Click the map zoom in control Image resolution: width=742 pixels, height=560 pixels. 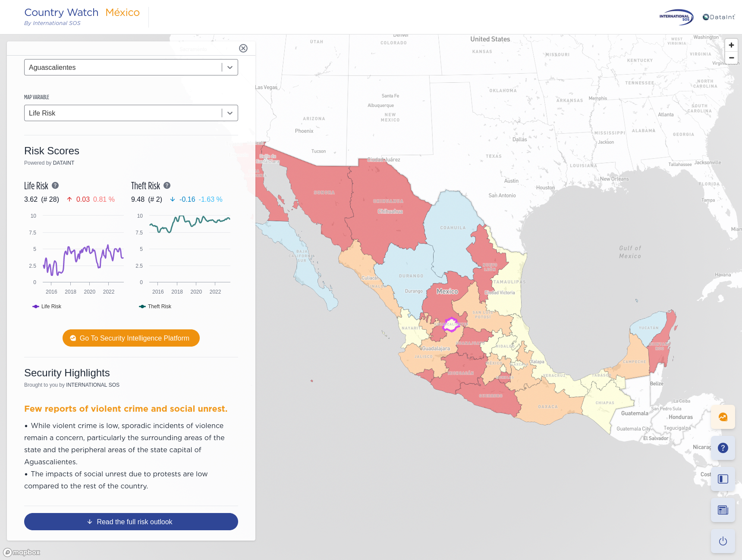click(x=731, y=45)
